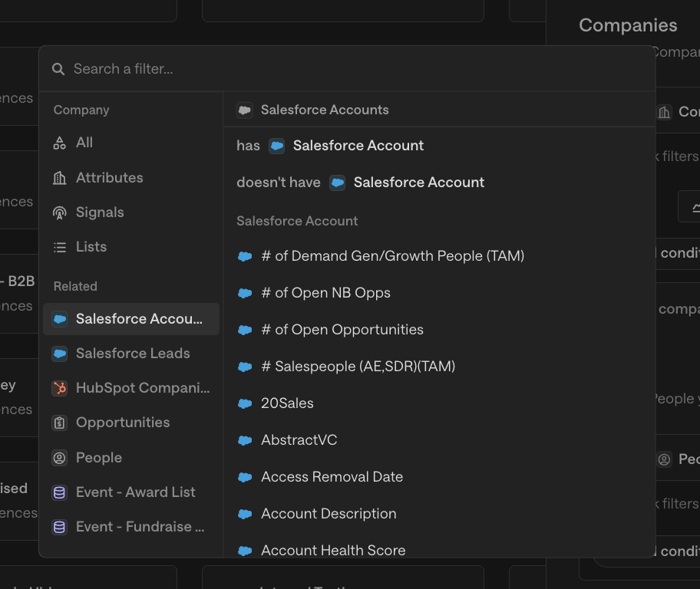Click cloud icon beside 20Sales
This screenshot has width=700, height=589.
click(x=245, y=403)
